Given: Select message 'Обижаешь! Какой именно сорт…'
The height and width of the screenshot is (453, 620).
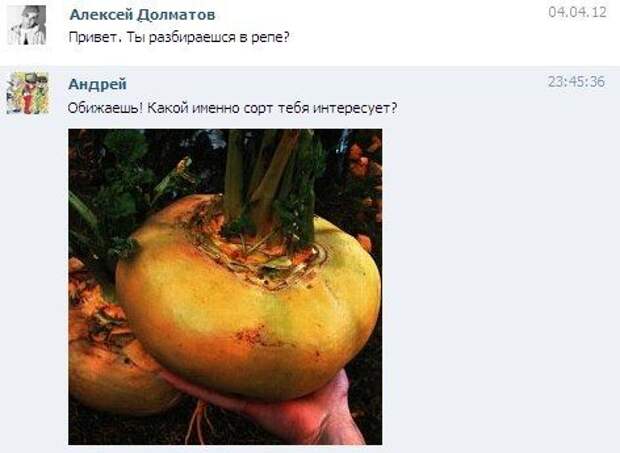Looking at the screenshot, I should click(232, 108).
